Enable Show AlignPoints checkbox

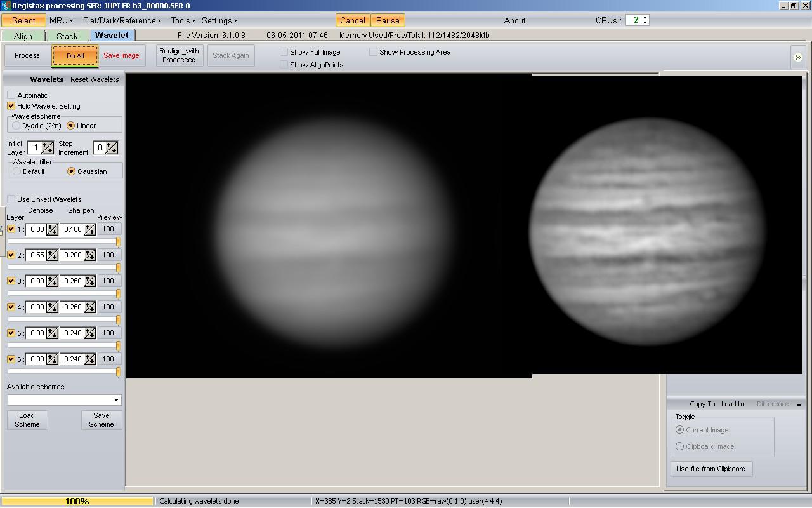[284, 65]
